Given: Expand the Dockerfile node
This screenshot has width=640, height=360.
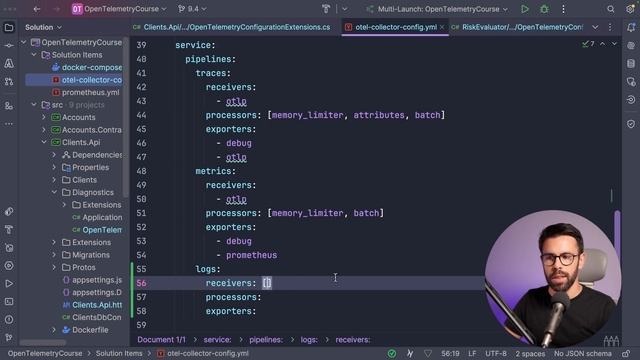Looking at the screenshot, I should coord(54,330).
